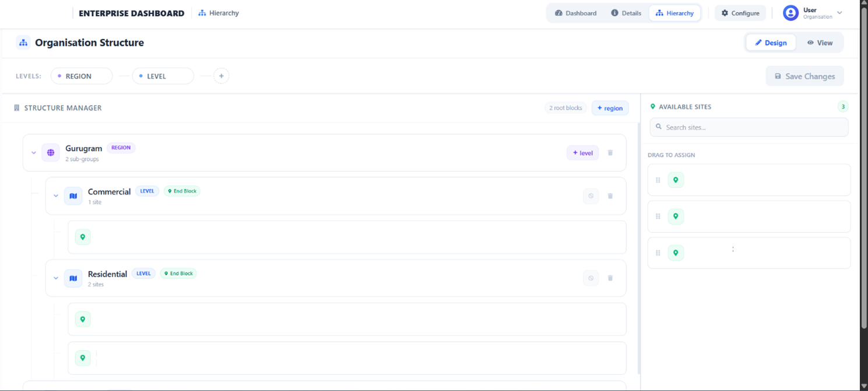Screen dimensions: 868x391
Task: Click trash icon on Residential level
Action: coord(610,278)
